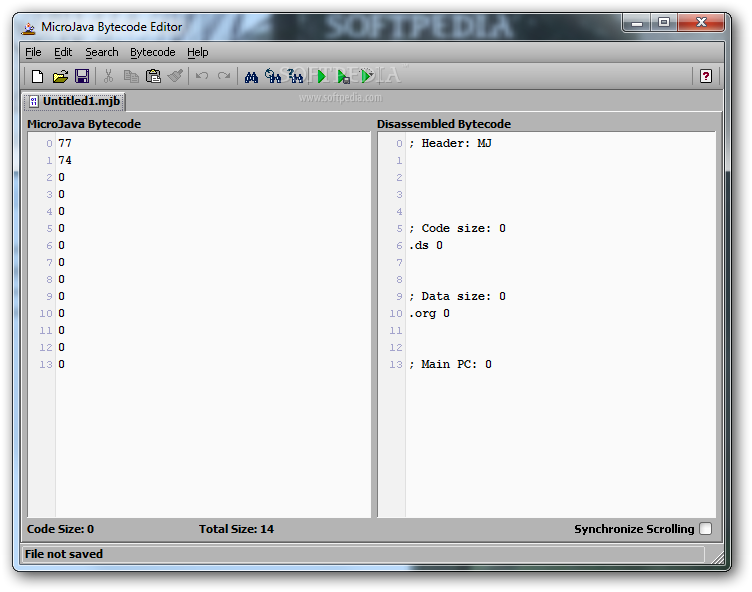Click the app icon in title bar
752x592 pixels.
point(29,28)
